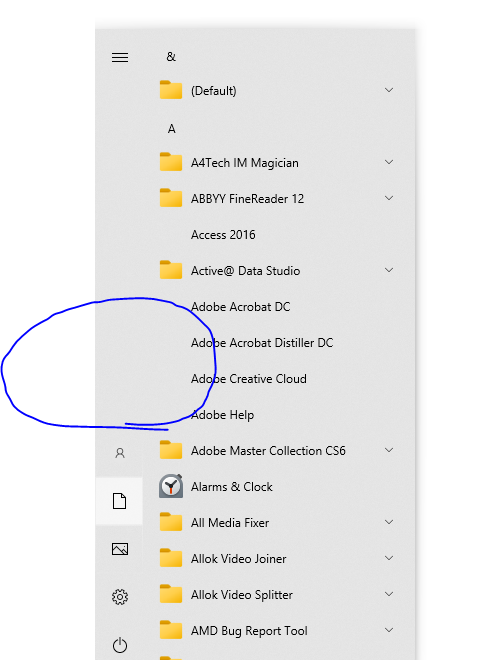Screen dimensions: 489x660
Task: Click the user account icon
Action: [120, 453]
